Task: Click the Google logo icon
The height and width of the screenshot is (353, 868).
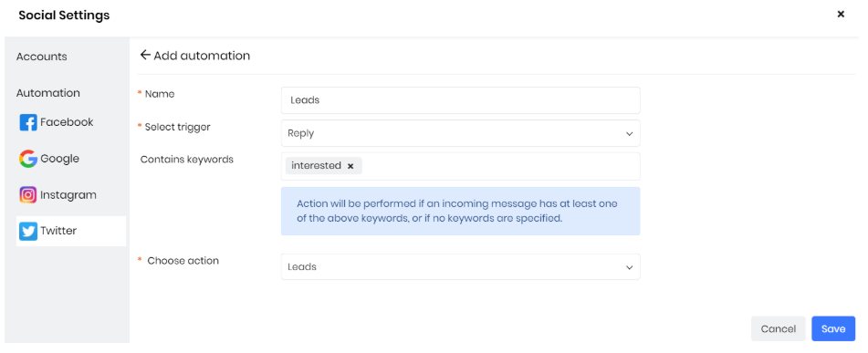Action: click(x=28, y=159)
